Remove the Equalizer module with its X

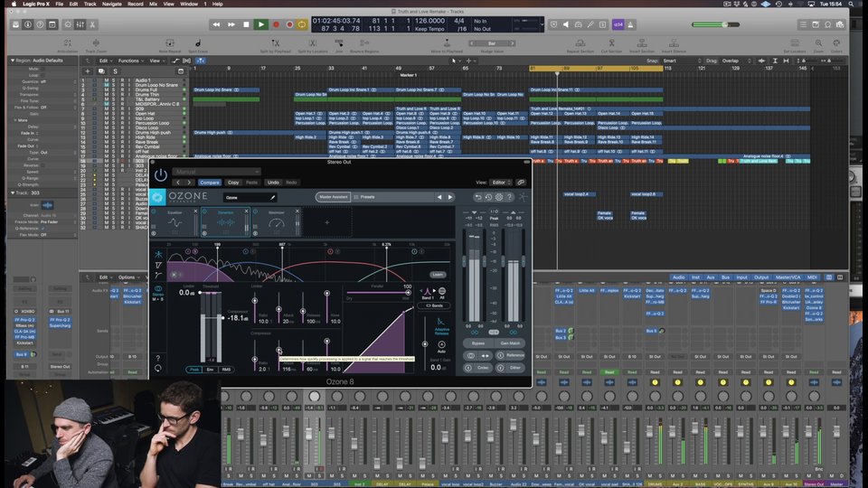(195, 211)
